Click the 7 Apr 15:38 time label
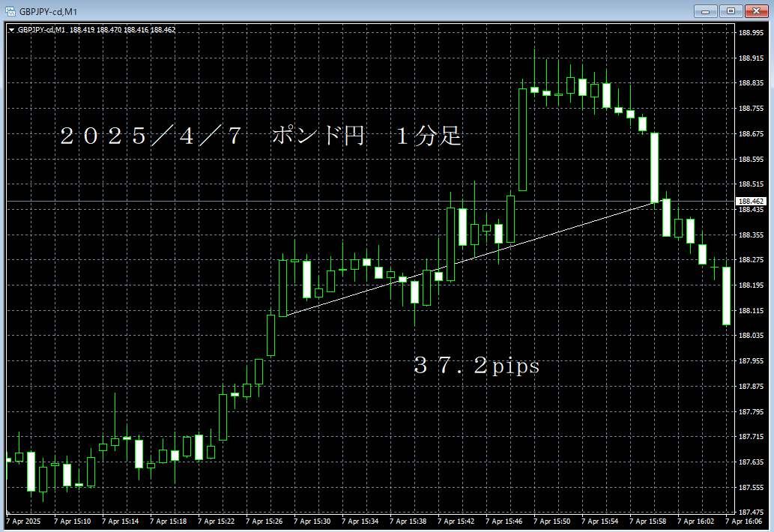 (x=408, y=522)
